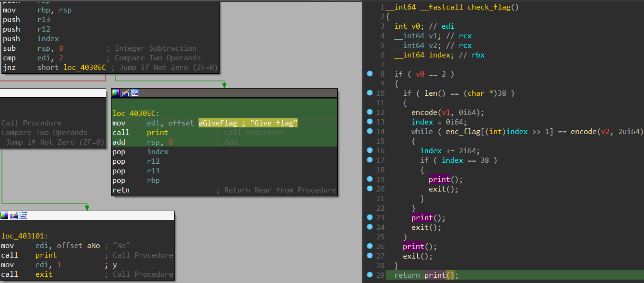Click the print call on line 23

click(x=422, y=218)
